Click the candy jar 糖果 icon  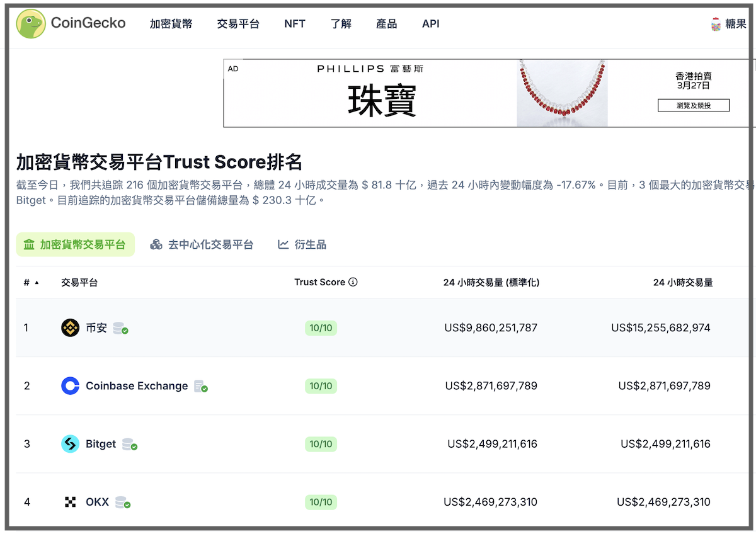click(716, 24)
